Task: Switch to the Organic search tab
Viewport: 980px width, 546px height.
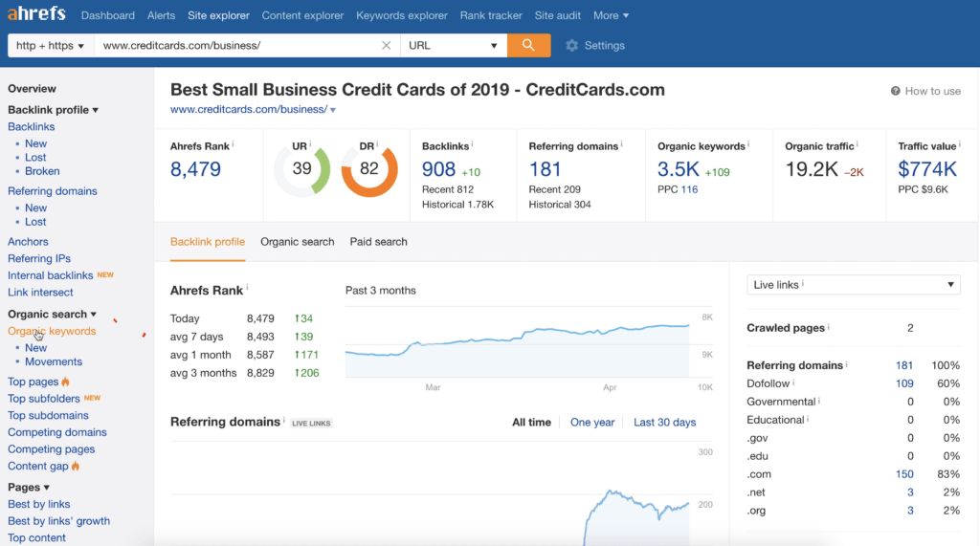Action: coord(297,242)
